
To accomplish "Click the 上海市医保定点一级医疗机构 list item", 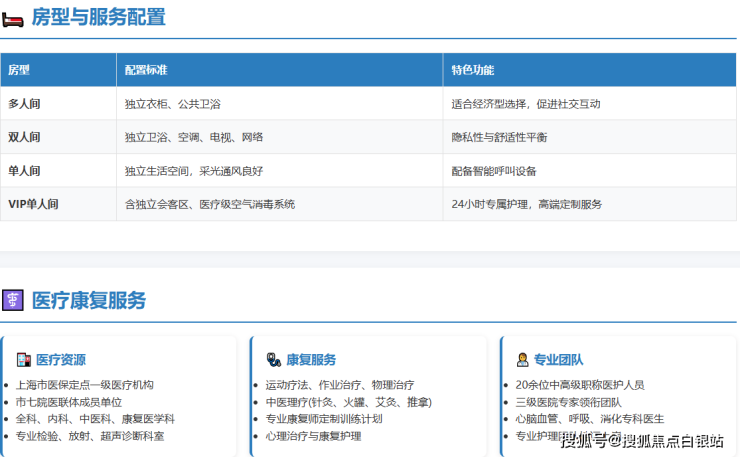I will coord(85,385).
